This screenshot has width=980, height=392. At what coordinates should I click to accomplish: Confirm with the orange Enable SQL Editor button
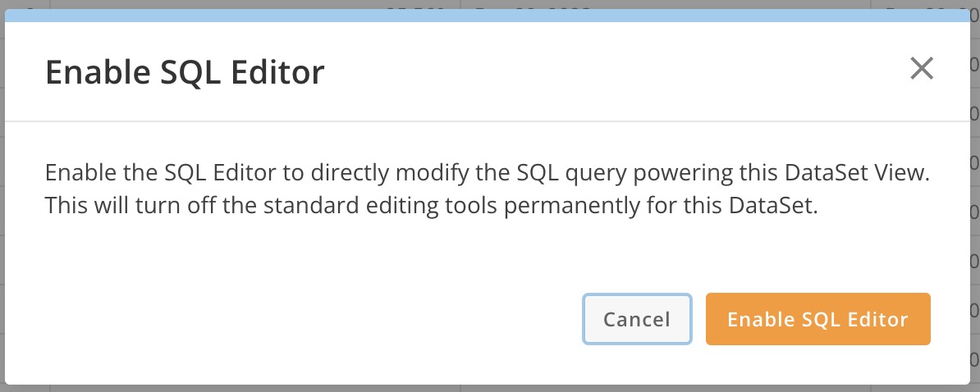[x=817, y=319]
